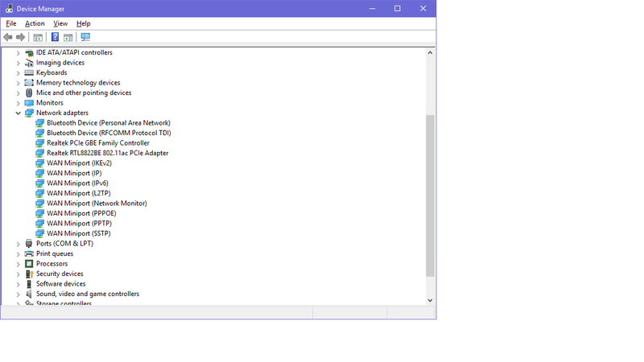Click the Ports (COM & LPT) icon
The width and height of the screenshot is (644, 362).
point(29,244)
